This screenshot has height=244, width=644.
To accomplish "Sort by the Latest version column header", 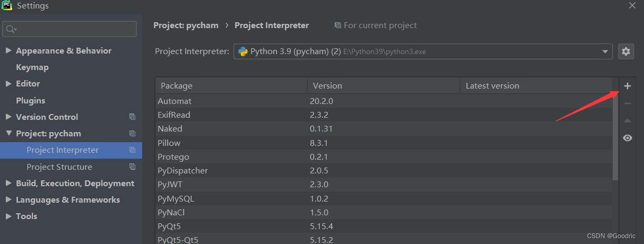I will [x=536, y=85].
